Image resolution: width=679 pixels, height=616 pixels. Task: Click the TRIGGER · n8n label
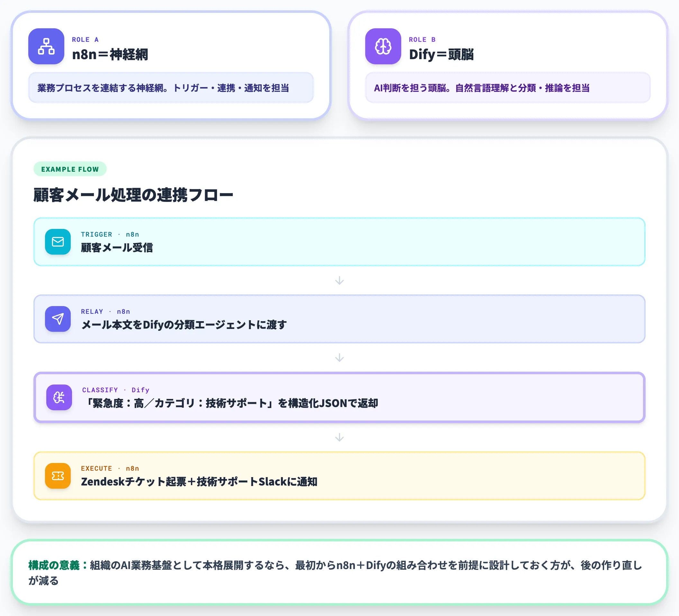110,234
